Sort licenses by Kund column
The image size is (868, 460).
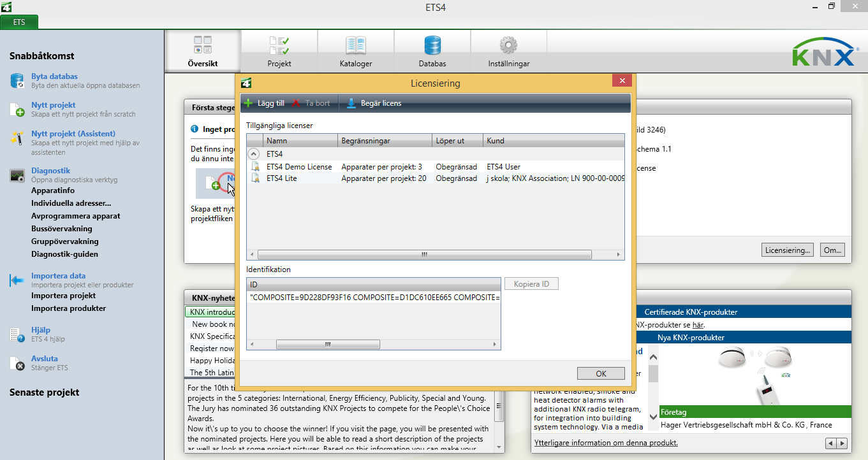pos(554,141)
